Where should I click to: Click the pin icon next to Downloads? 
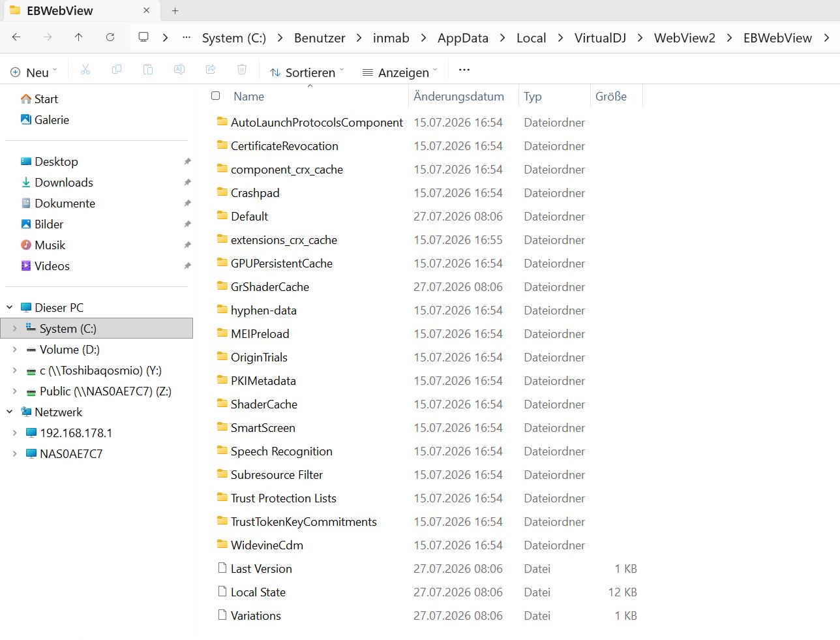pyautogui.click(x=187, y=183)
